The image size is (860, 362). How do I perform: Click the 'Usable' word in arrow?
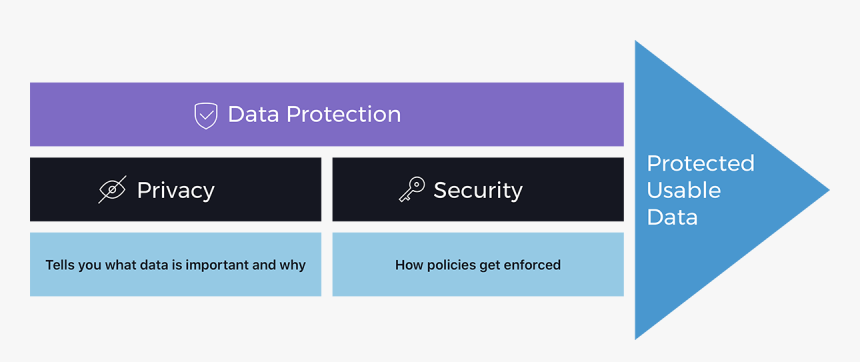click(683, 190)
